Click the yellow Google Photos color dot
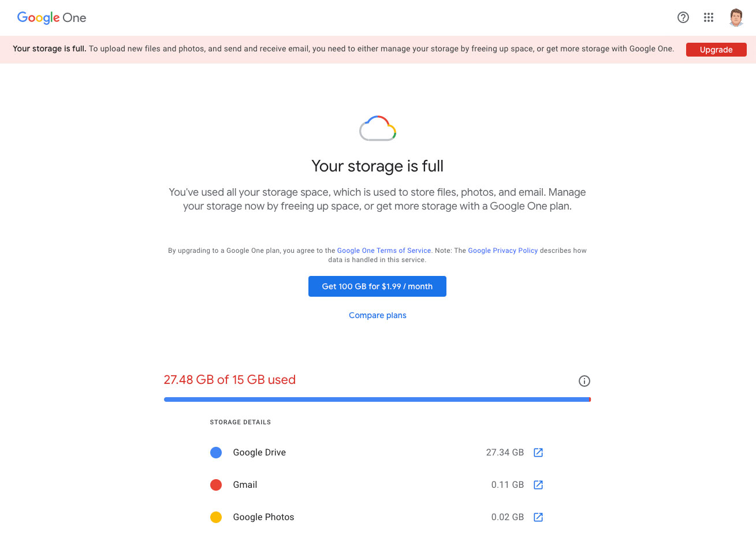Image resolution: width=756 pixels, height=549 pixels. click(216, 517)
